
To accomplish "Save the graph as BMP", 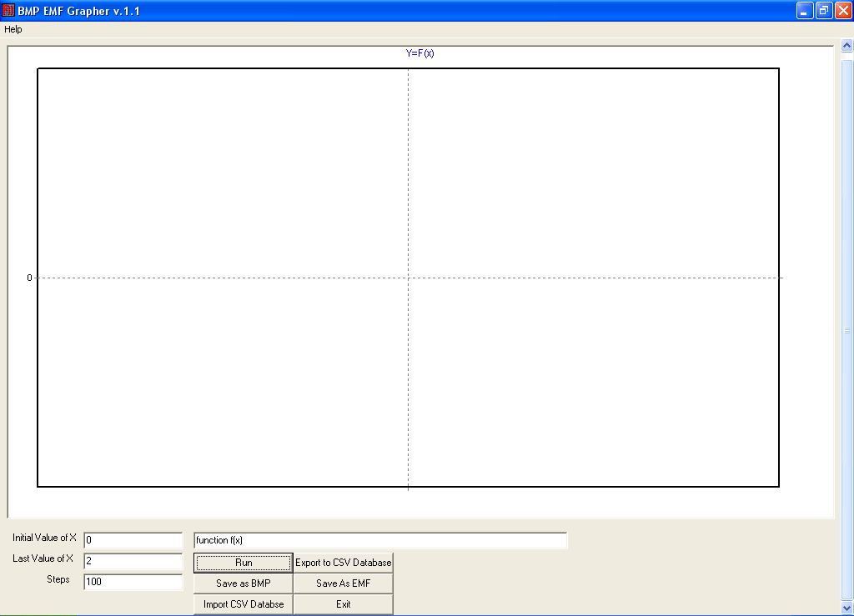I will pos(243,583).
